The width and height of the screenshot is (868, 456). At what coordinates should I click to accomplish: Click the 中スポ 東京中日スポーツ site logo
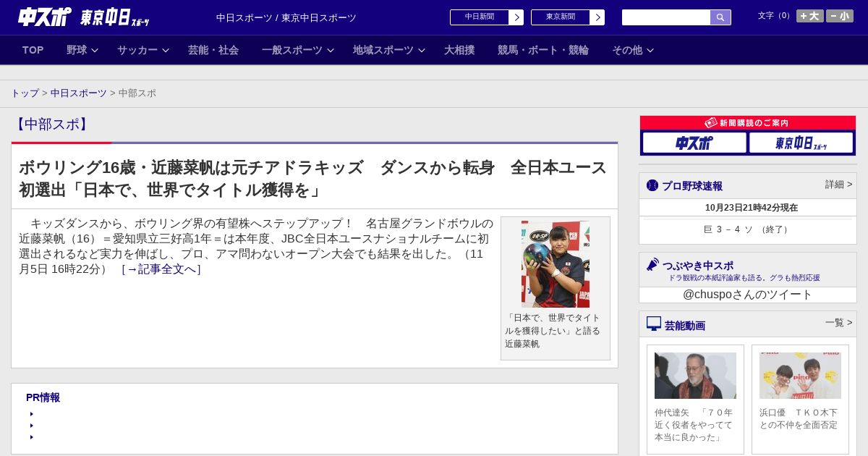pos(83,17)
